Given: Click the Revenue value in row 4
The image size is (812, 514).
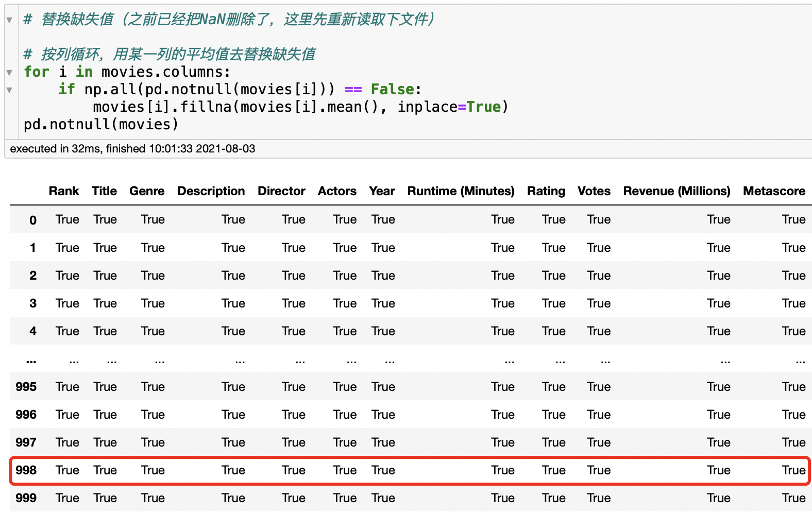Looking at the screenshot, I should point(719,331).
